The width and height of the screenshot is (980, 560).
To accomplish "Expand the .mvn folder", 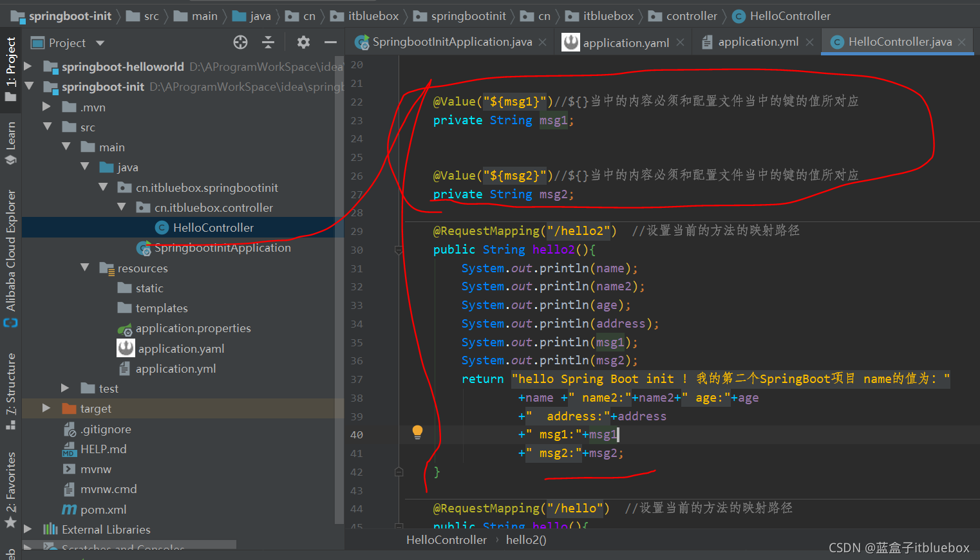I will 46,106.
